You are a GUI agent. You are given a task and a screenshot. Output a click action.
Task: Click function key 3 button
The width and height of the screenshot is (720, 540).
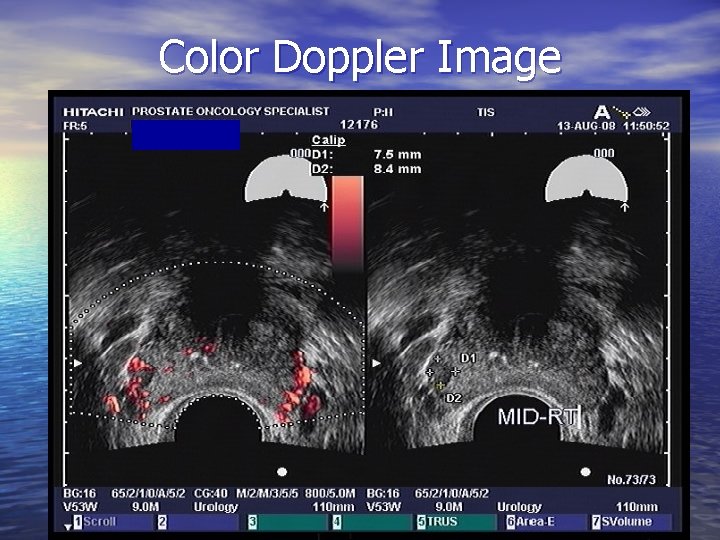point(287,522)
